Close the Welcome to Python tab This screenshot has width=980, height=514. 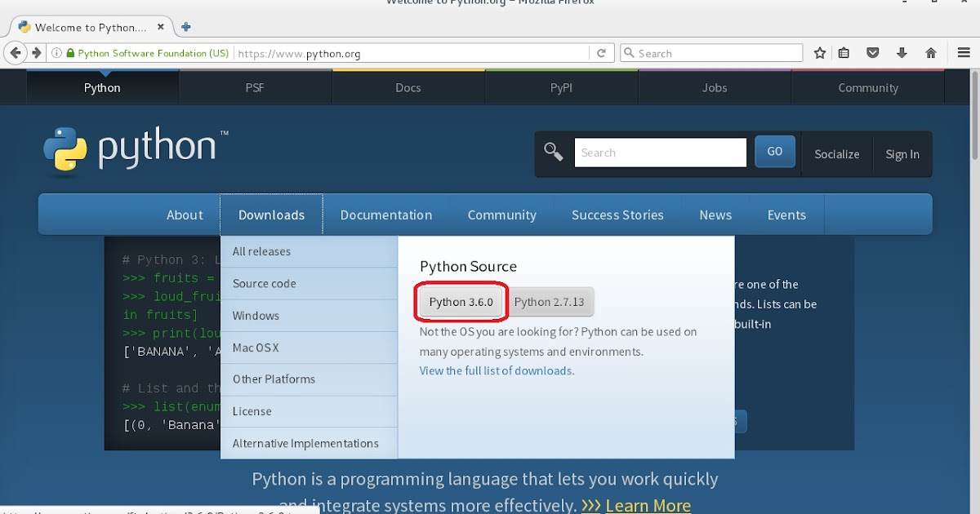[161, 27]
